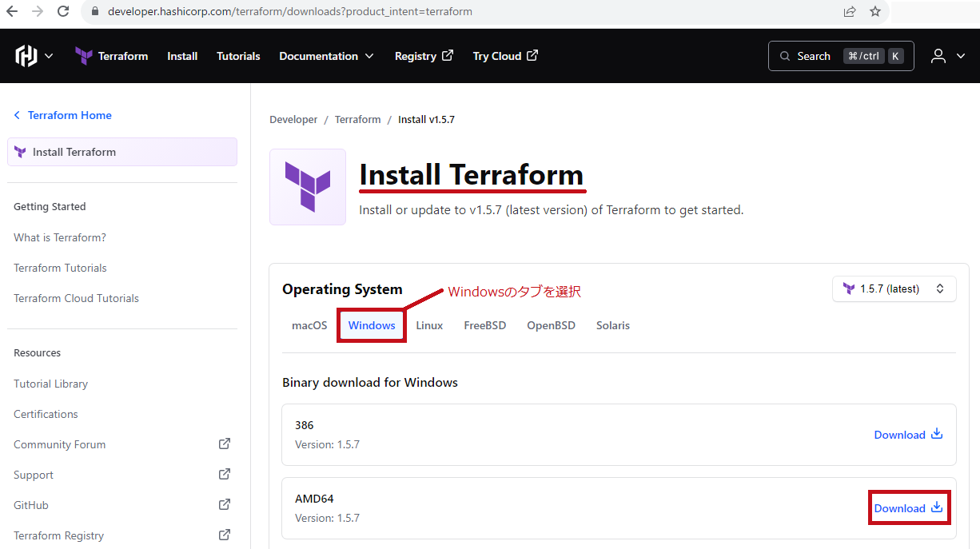Click the Search input box

(841, 56)
